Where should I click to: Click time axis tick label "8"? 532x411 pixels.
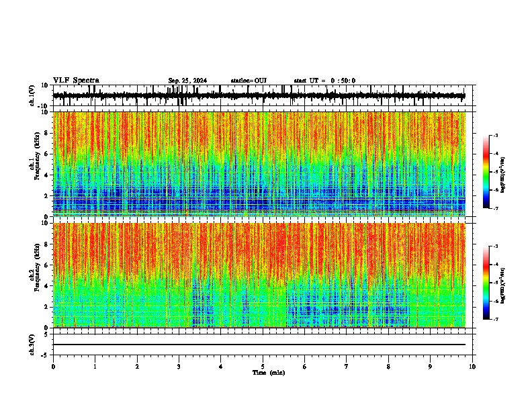(388, 367)
